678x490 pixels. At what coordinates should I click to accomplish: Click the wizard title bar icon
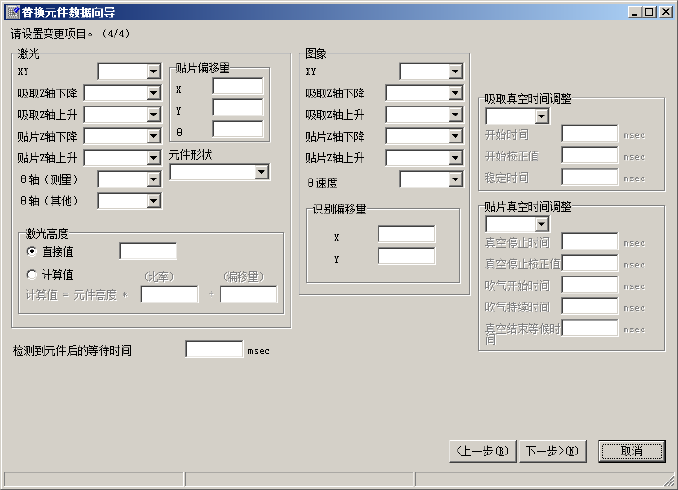click(13, 12)
